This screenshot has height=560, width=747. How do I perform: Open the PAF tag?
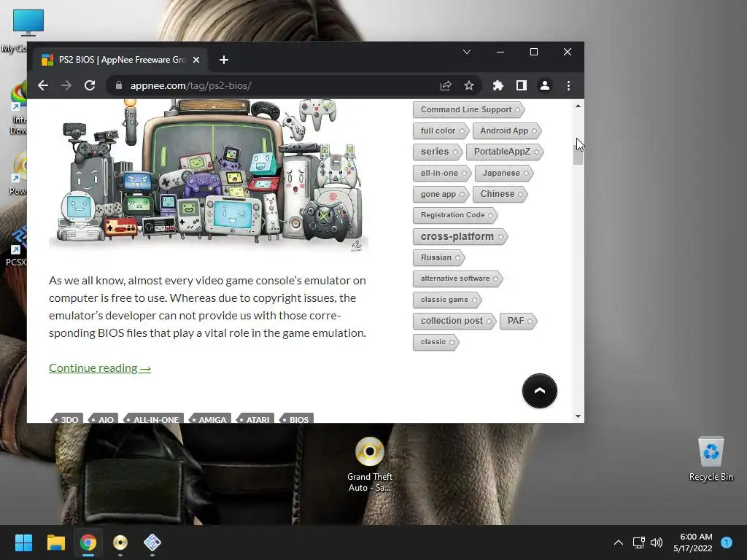[519, 321]
